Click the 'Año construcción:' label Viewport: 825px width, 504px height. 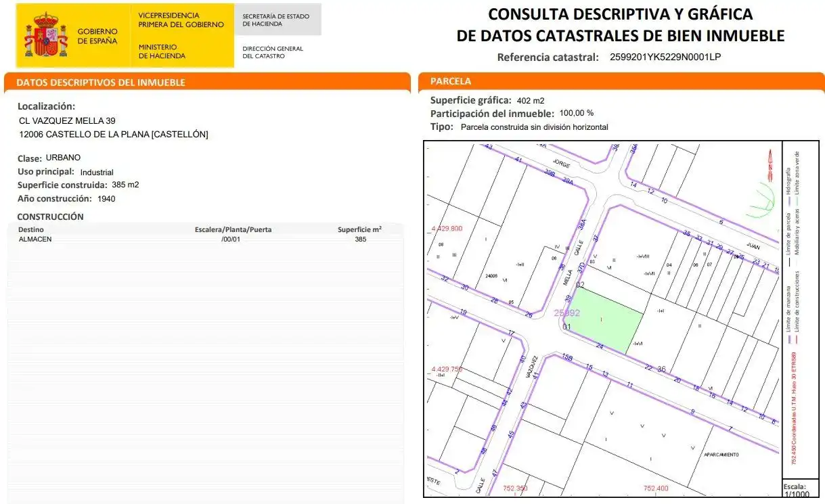[55, 199]
